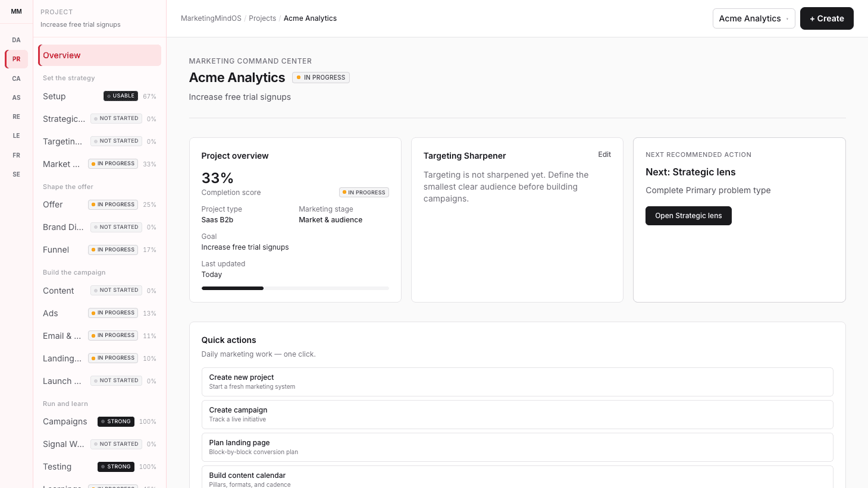Open Strategic lens from recommended action
The image size is (868, 488).
tap(688, 216)
